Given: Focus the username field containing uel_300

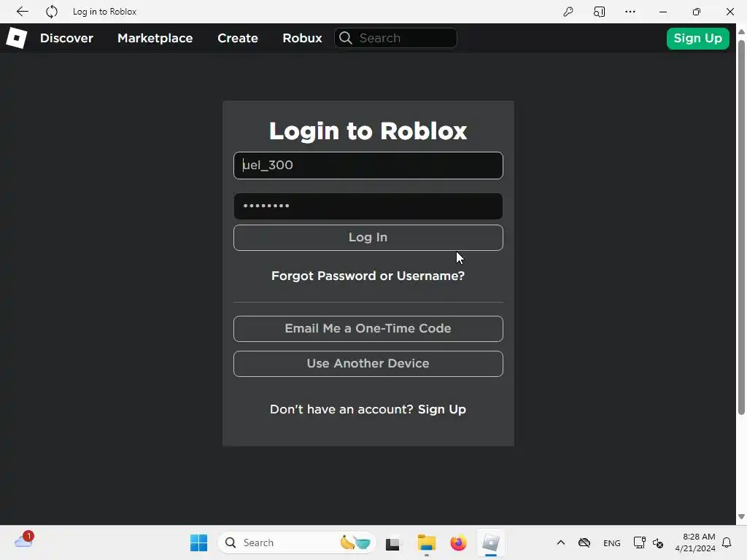Looking at the screenshot, I should (x=368, y=166).
